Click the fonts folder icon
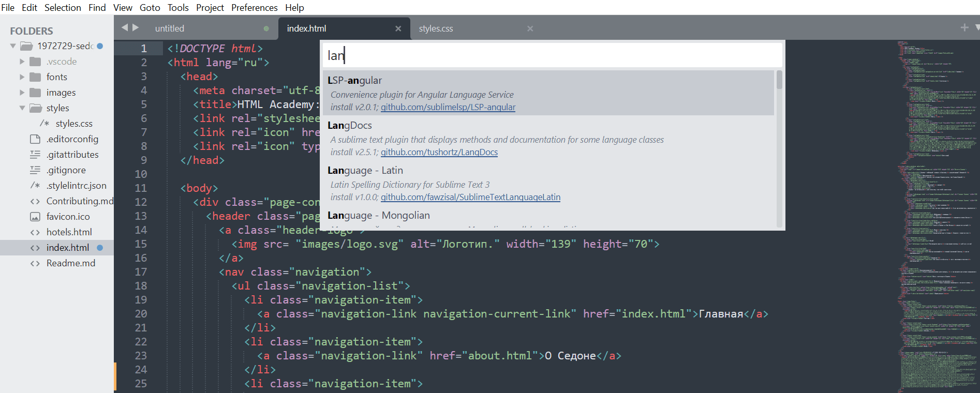The height and width of the screenshot is (393, 980). [x=35, y=77]
